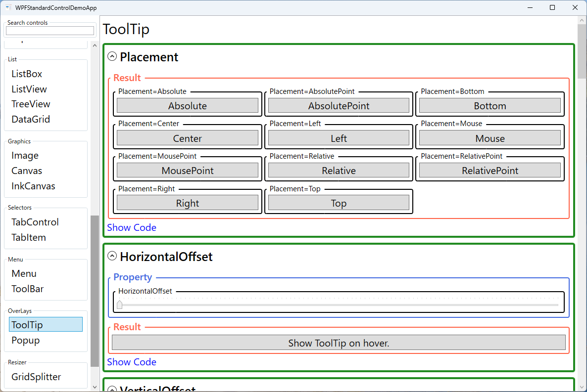Select GridSplitter in the Resizer group
This screenshot has height=392, width=587.
(x=36, y=377)
